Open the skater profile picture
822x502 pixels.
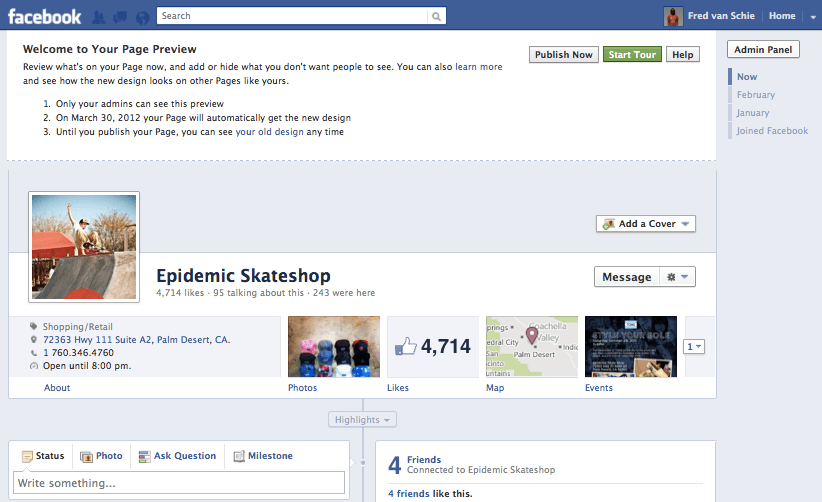pos(84,247)
